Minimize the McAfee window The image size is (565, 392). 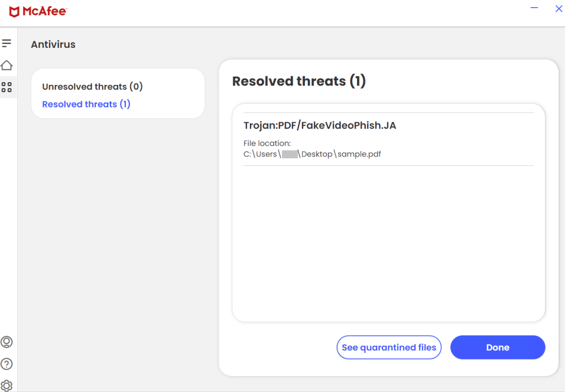point(534,9)
